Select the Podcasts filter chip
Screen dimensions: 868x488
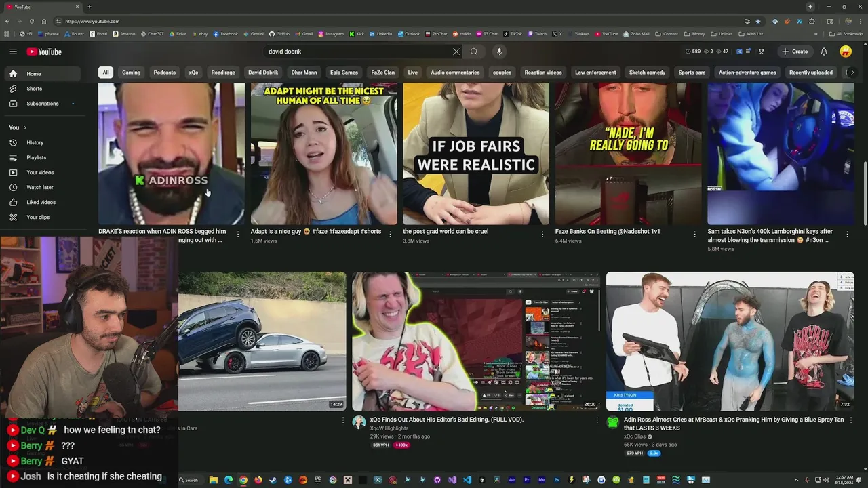(x=165, y=73)
